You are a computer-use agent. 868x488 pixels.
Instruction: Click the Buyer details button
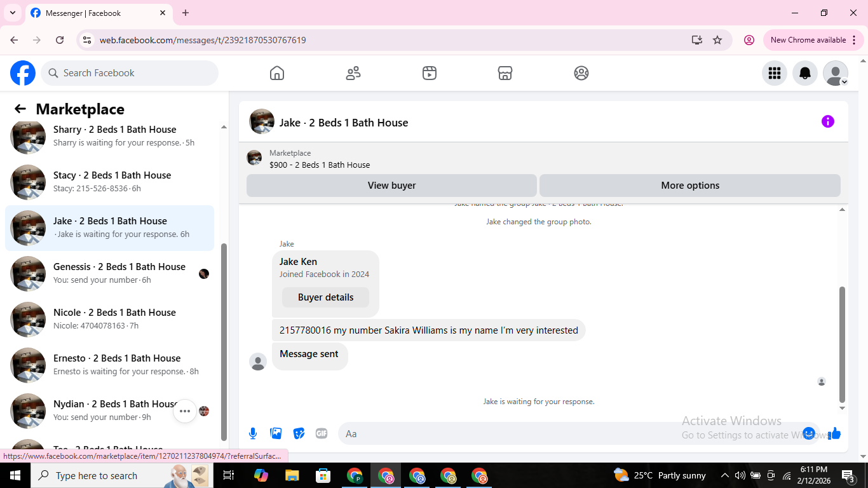tap(325, 297)
